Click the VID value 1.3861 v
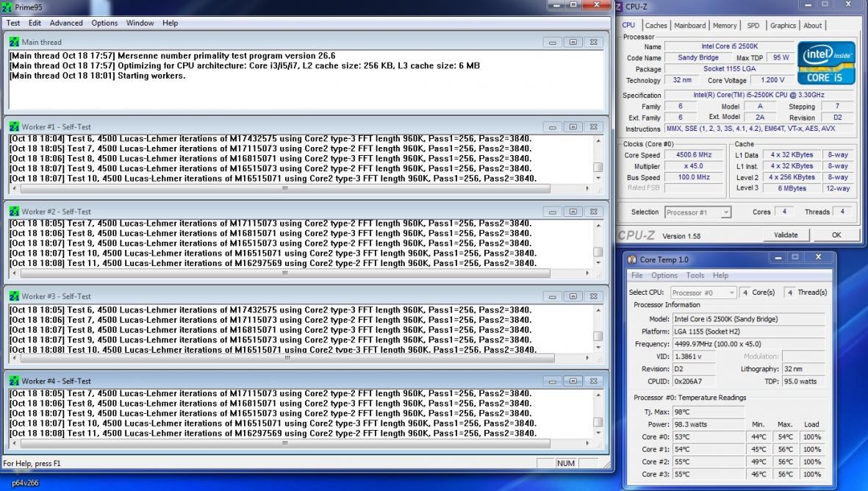The width and height of the screenshot is (868, 491). pos(694,356)
